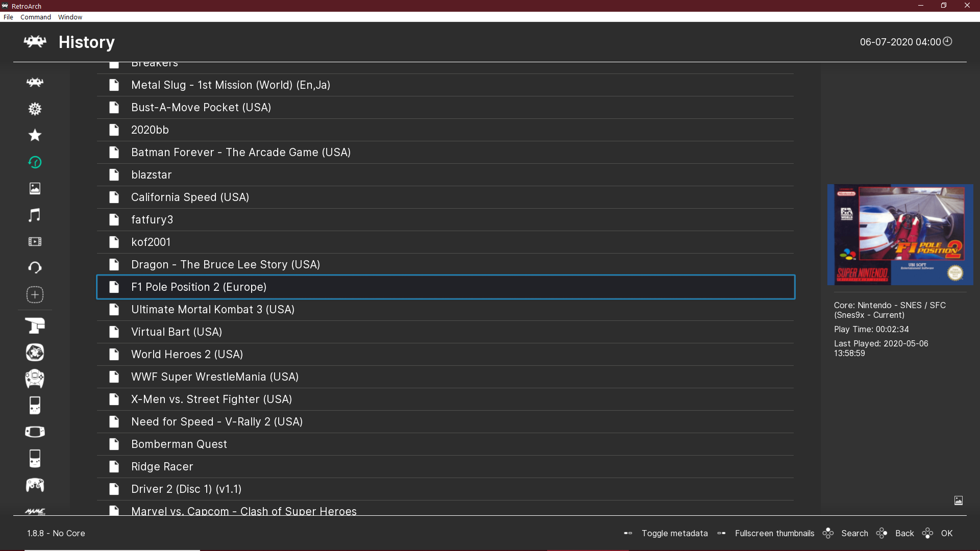Select Virtual Bart (USA) entry
Screen dimensions: 980x551
445,332
